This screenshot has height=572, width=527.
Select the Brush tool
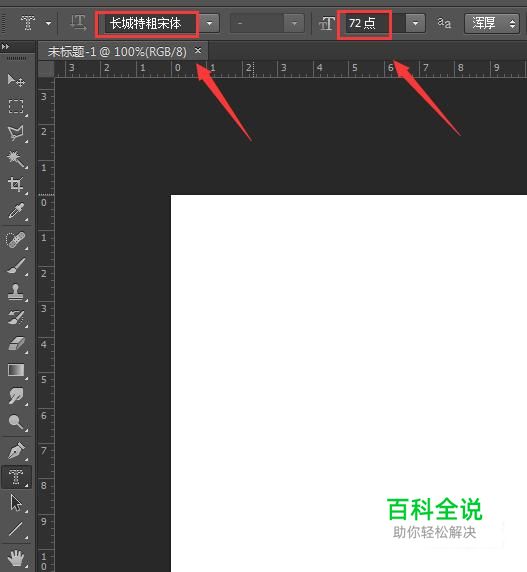(x=16, y=266)
